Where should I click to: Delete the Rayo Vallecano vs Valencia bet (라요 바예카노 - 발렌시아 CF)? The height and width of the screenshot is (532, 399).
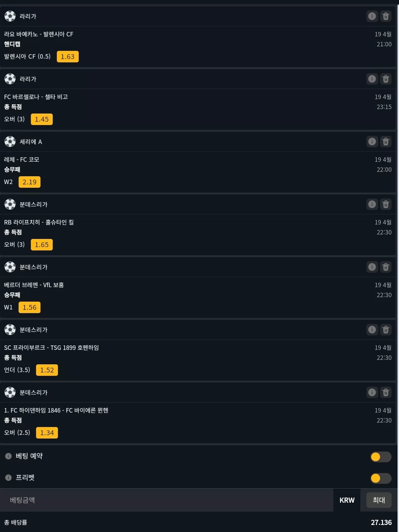[386, 16]
